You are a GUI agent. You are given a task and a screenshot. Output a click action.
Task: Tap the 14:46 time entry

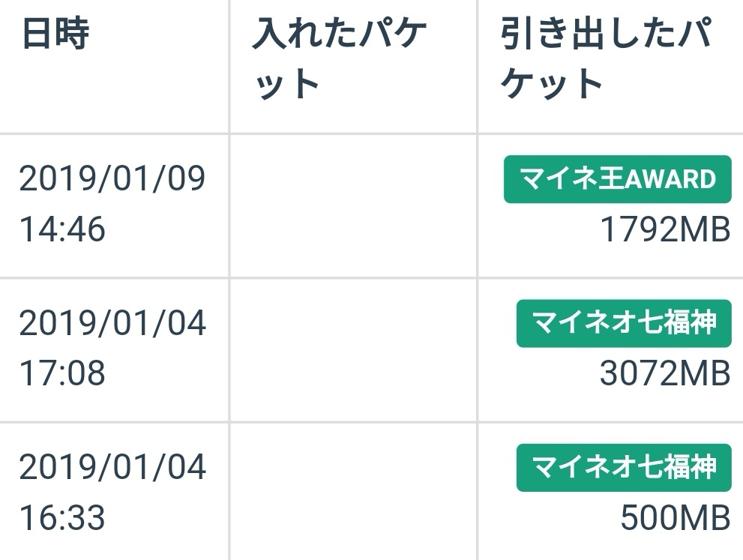point(62,229)
